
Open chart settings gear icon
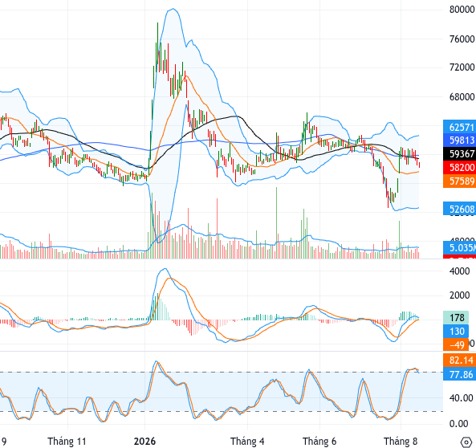(466, 442)
